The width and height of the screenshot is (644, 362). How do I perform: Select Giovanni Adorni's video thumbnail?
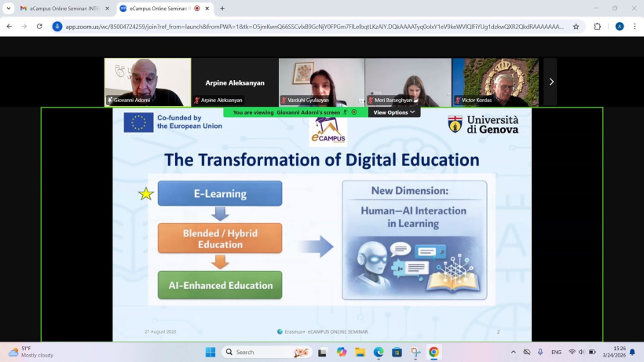[x=148, y=82]
